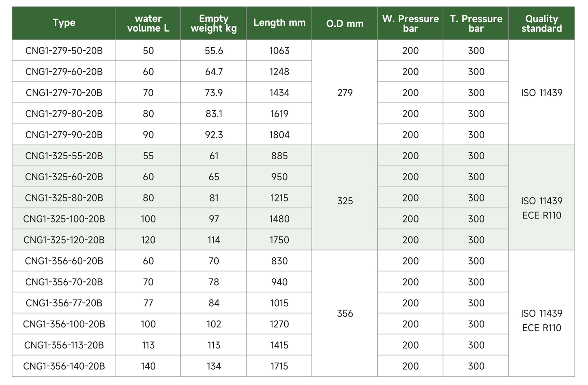This screenshot has height=385, width=588.
Task: Select the water volume L header
Action: [x=148, y=23]
